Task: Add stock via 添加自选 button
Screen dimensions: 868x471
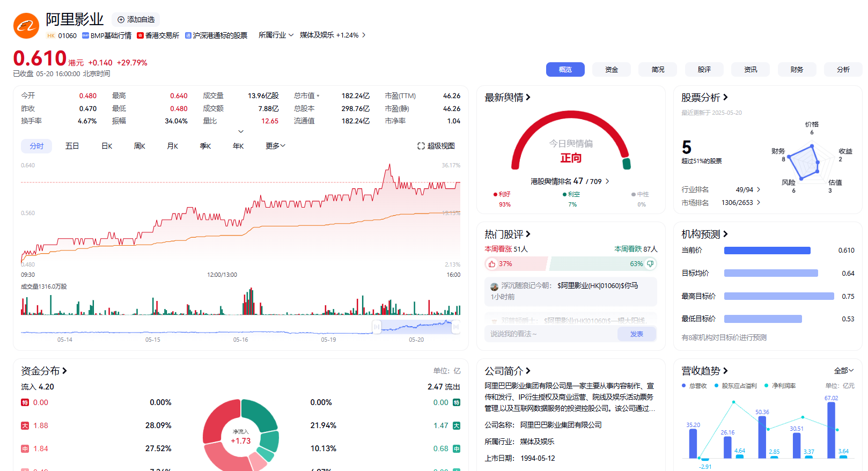Action: coord(136,19)
